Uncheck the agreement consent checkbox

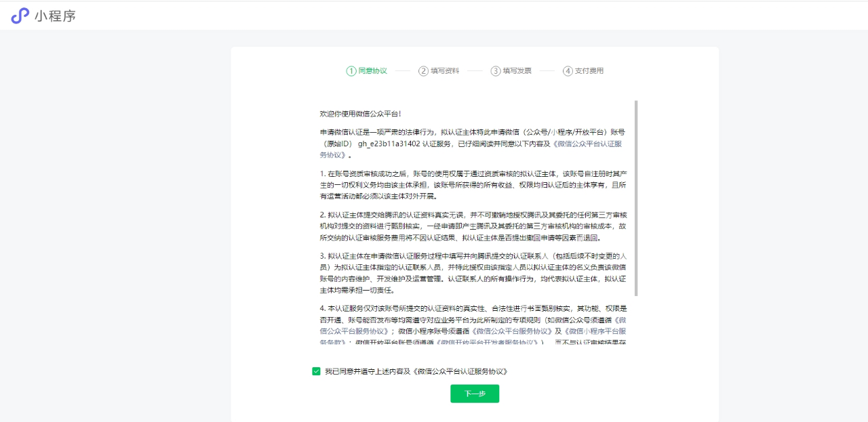(316, 371)
